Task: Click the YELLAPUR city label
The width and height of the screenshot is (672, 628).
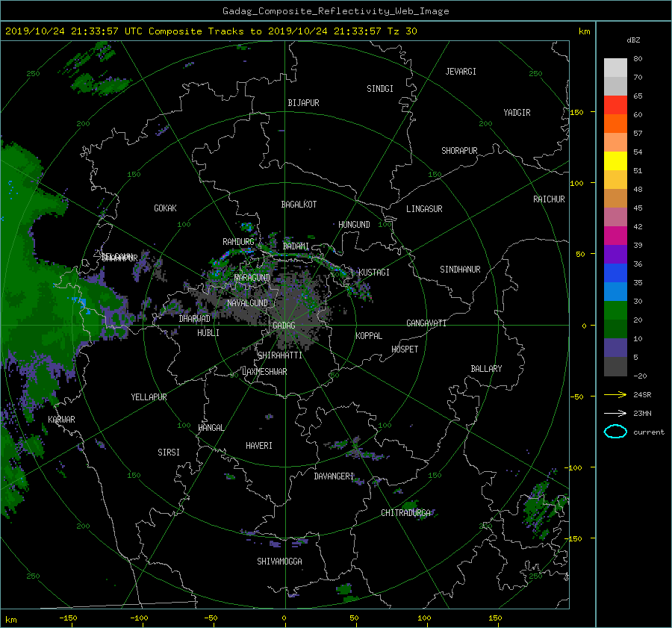Action: pyautogui.click(x=149, y=397)
